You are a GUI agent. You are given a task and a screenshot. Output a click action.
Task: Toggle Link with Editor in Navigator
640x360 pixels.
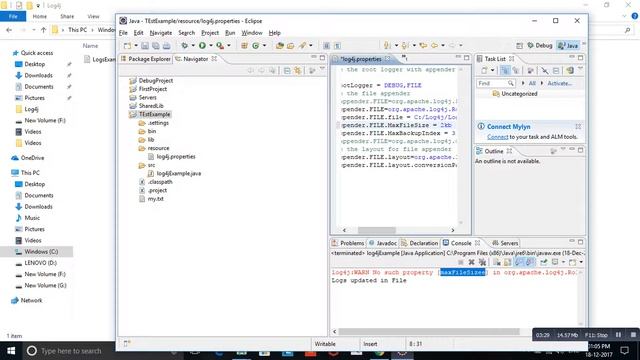298,71
